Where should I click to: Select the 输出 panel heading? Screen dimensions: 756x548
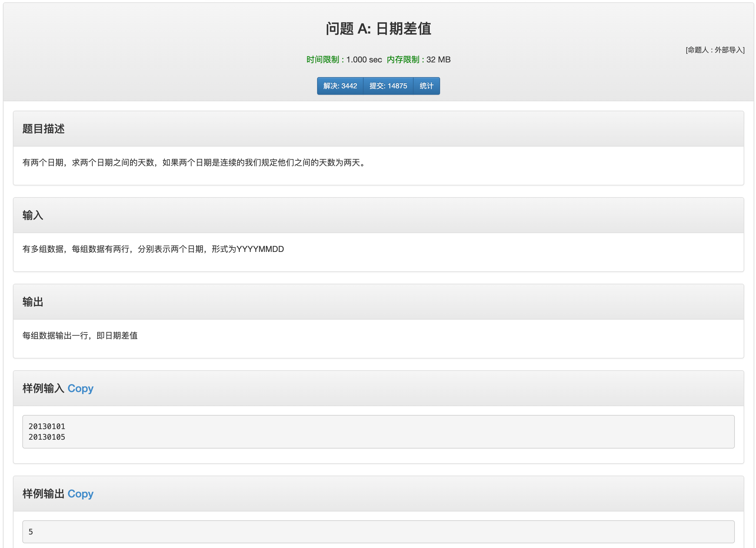click(33, 302)
